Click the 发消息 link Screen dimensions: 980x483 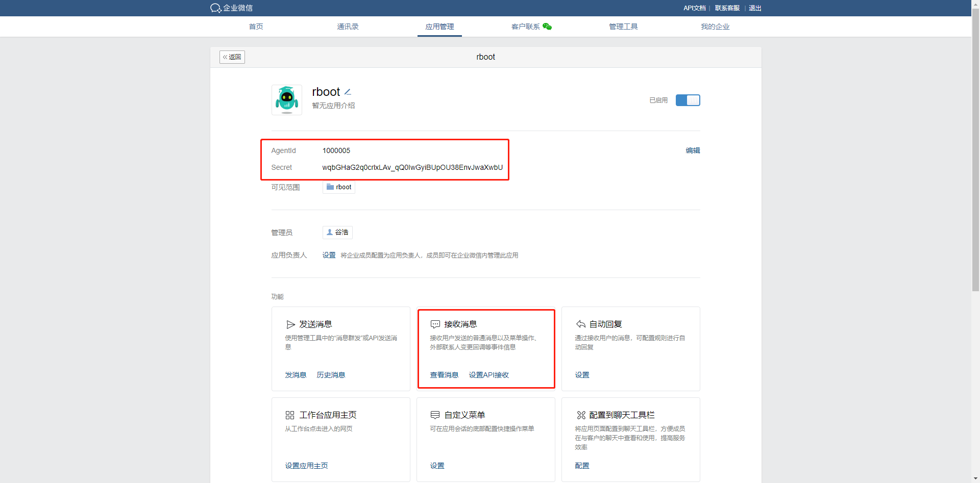296,375
